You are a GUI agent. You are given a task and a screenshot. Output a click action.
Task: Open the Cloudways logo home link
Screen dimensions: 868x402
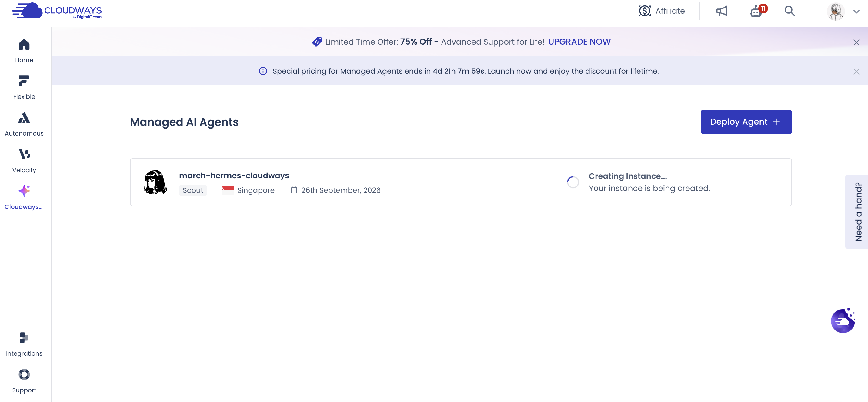point(57,11)
